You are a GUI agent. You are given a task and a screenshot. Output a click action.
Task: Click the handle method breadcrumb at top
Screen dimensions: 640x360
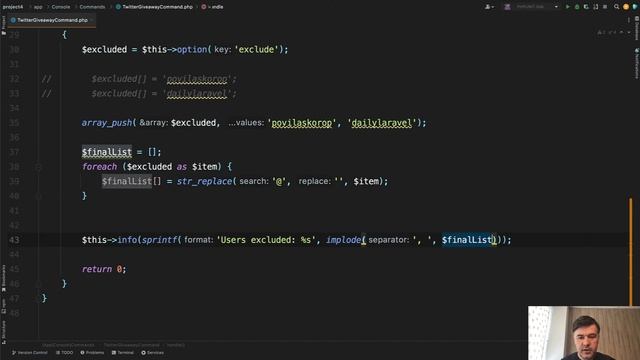(212, 7)
